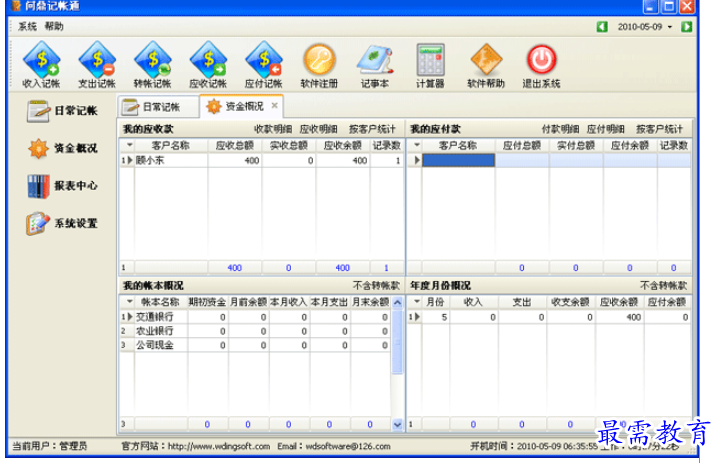Sort by 收支余额 column header
This screenshot has height=464, width=719.
pyautogui.click(x=570, y=302)
